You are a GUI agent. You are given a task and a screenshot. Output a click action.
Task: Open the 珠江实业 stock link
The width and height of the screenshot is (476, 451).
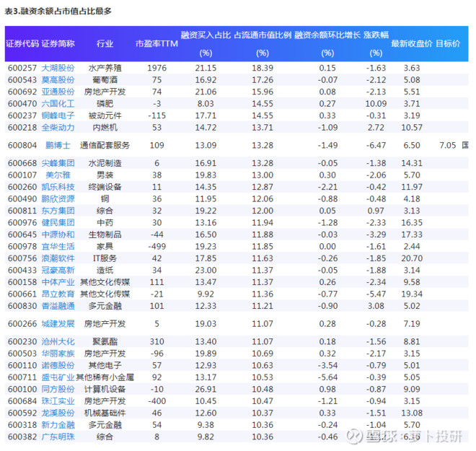[58, 401]
